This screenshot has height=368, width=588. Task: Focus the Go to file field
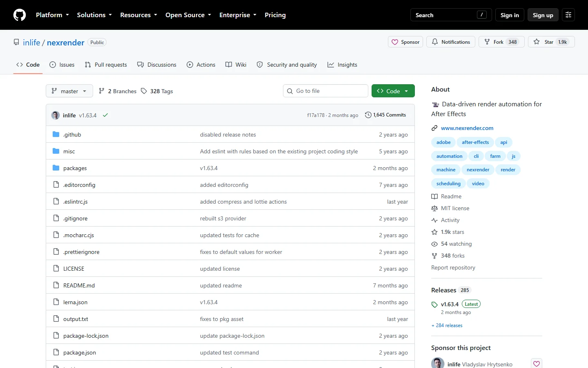point(325,91)
